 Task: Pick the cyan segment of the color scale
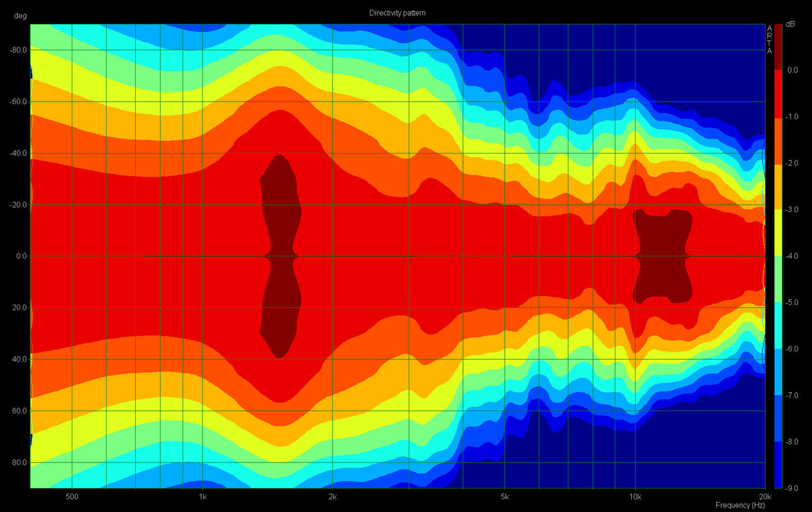point(778,325)
